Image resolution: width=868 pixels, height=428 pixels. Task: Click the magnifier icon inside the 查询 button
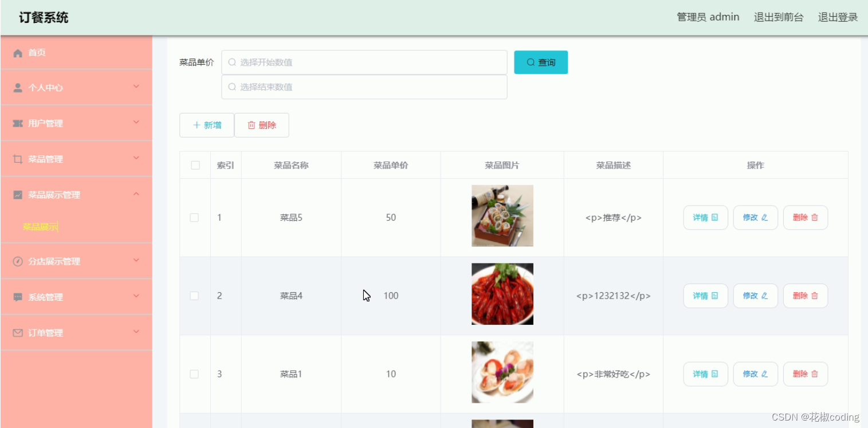(531, 62)
